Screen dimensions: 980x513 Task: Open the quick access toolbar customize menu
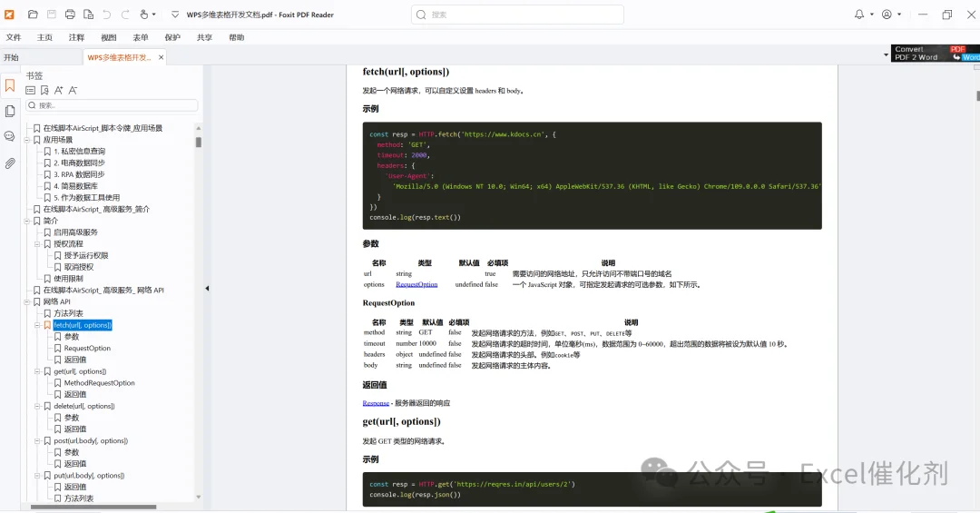click(174, 15)
